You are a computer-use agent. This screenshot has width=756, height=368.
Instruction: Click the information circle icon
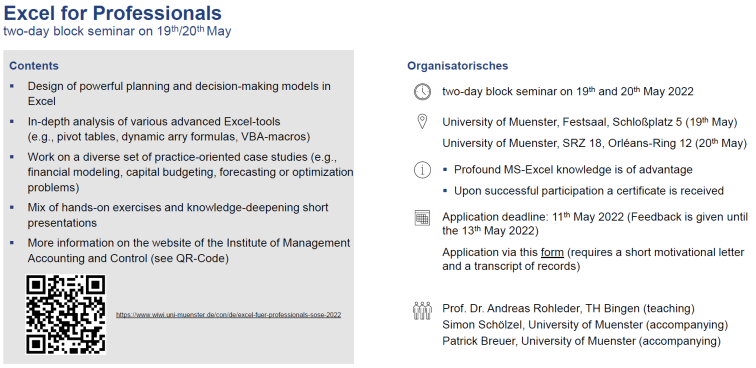point(422,170)
